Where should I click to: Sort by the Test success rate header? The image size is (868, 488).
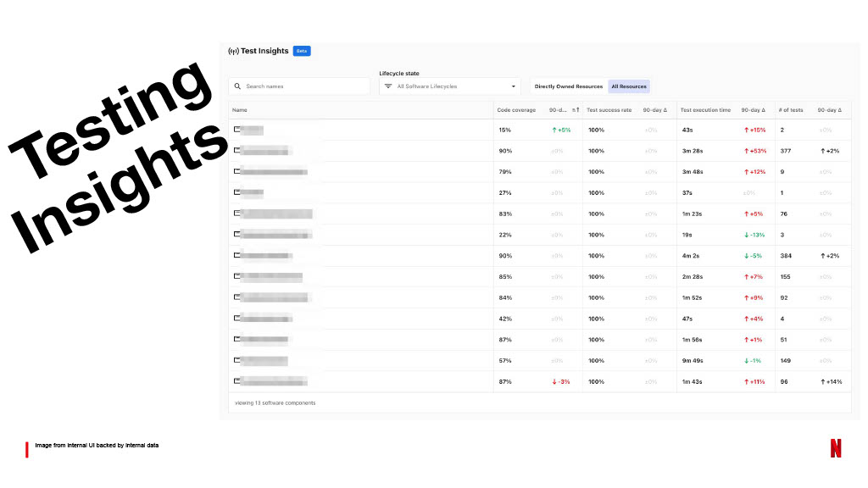tap(609, 110)
